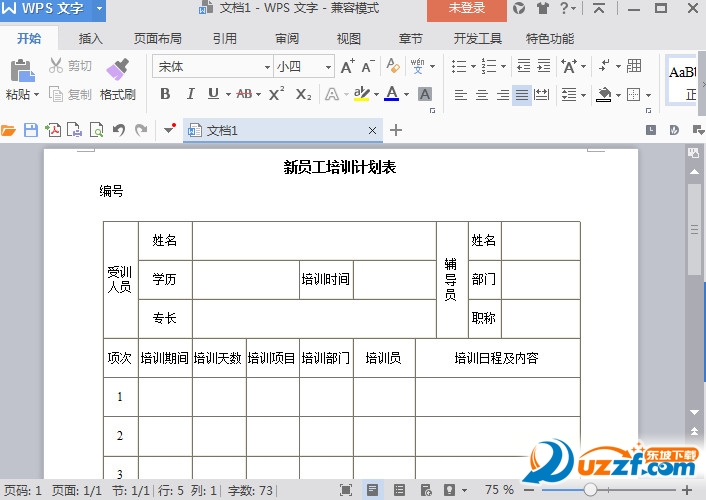
Task: Switch to page layout view in status bar
Action: tap(372, 490)
